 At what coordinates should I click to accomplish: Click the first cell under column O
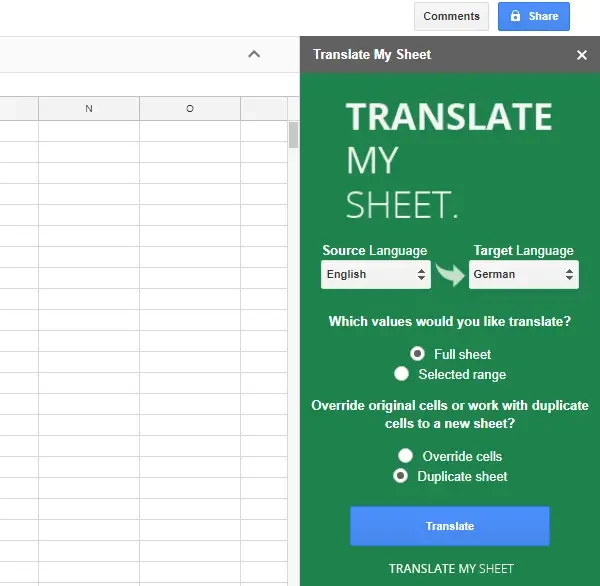pos(190,130)
